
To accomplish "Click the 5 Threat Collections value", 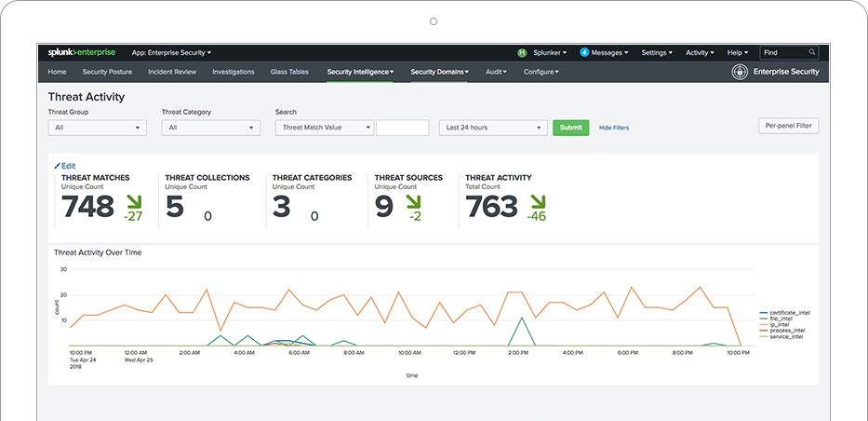I will coord(174,207).
